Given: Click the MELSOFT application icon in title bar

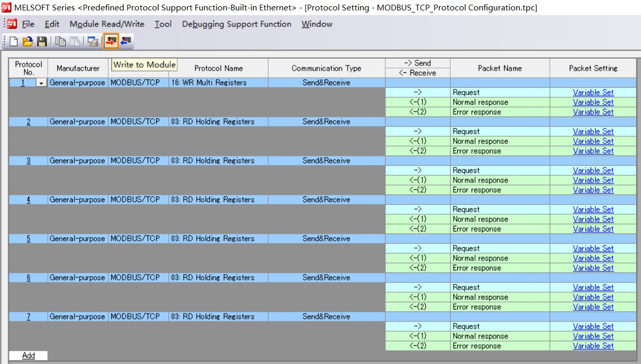Looking at the screenshot, I should tap(5, 7).
